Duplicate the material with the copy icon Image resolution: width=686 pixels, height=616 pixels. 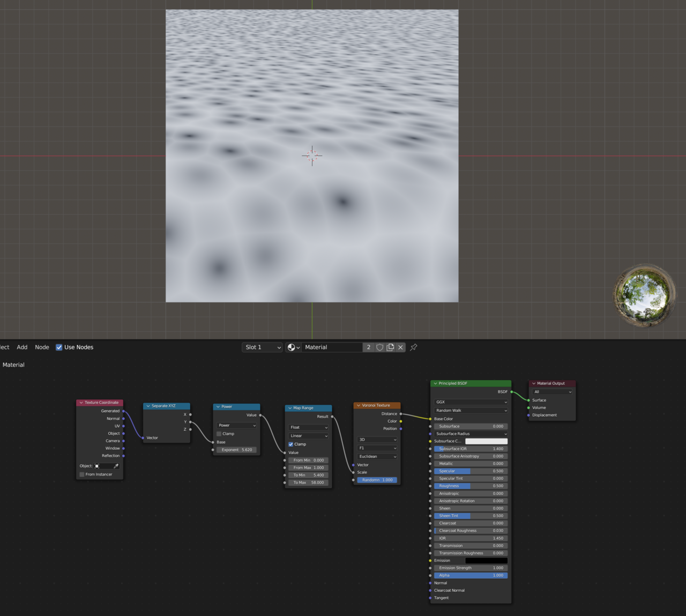[390, 347]
